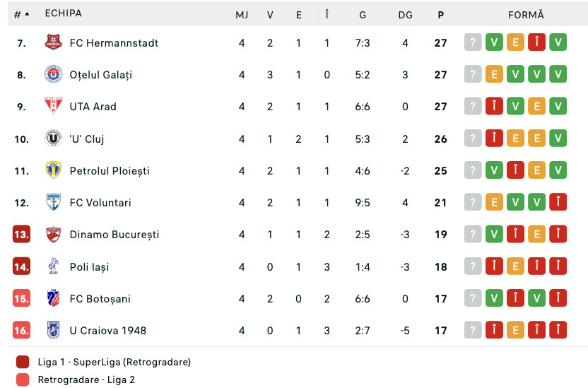Screen dimensions: 588x388
Task: Click the 'U' Cluj club logo
Action: (x=53, y=139)
